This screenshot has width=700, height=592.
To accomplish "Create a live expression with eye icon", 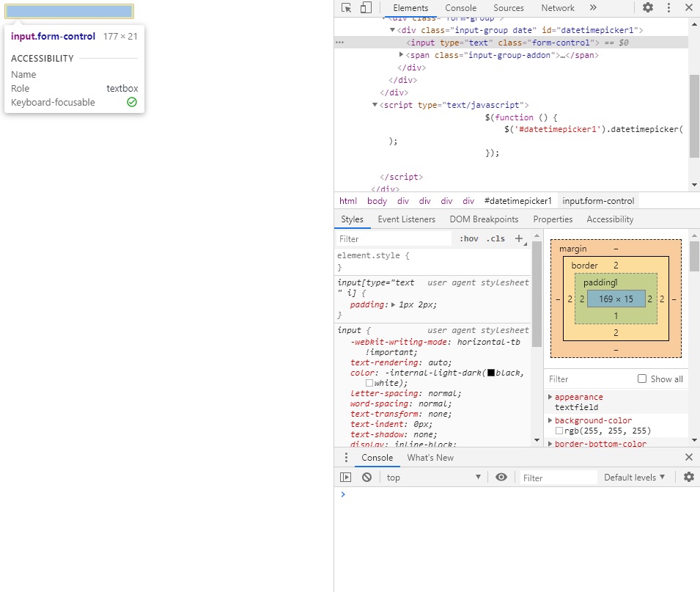I will [x=501, y=477].
